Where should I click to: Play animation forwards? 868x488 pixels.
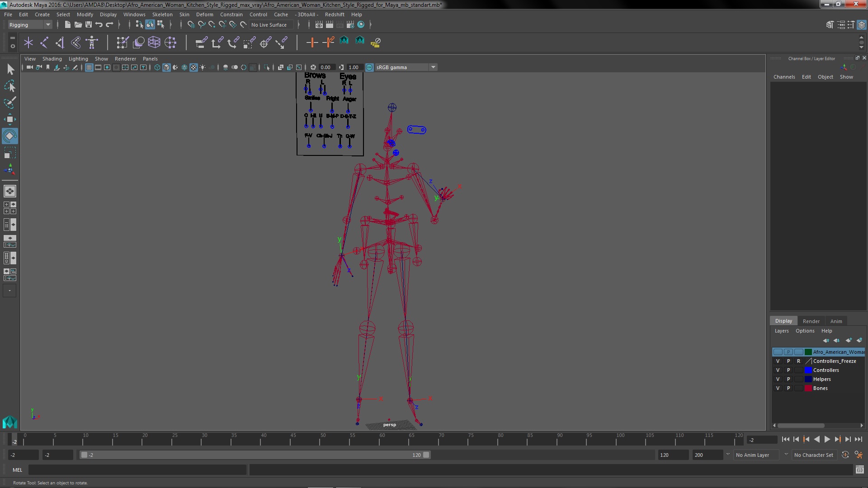tap(827, 439)
